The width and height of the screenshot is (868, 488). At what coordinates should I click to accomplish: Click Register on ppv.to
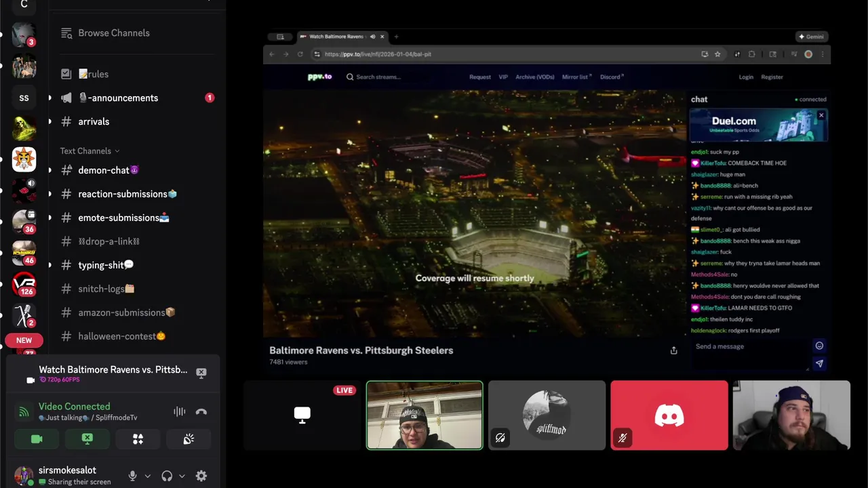[x=772, y=77]
